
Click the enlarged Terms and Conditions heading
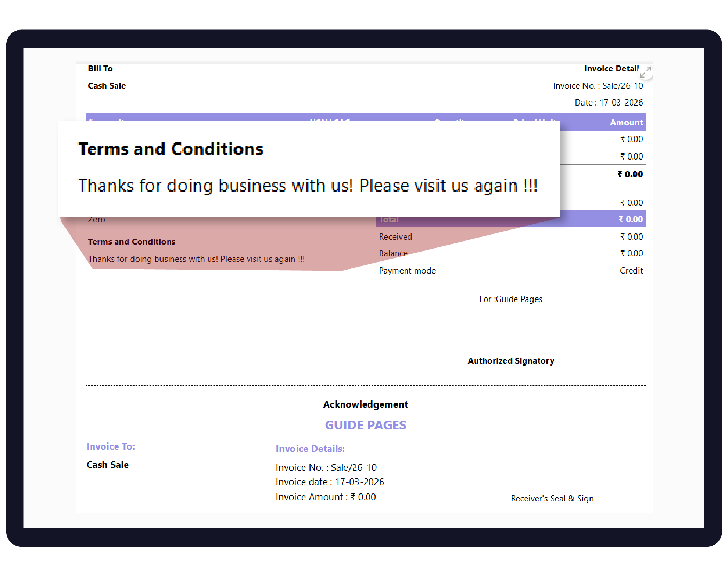pyautogui.click(x=171, y=149)
